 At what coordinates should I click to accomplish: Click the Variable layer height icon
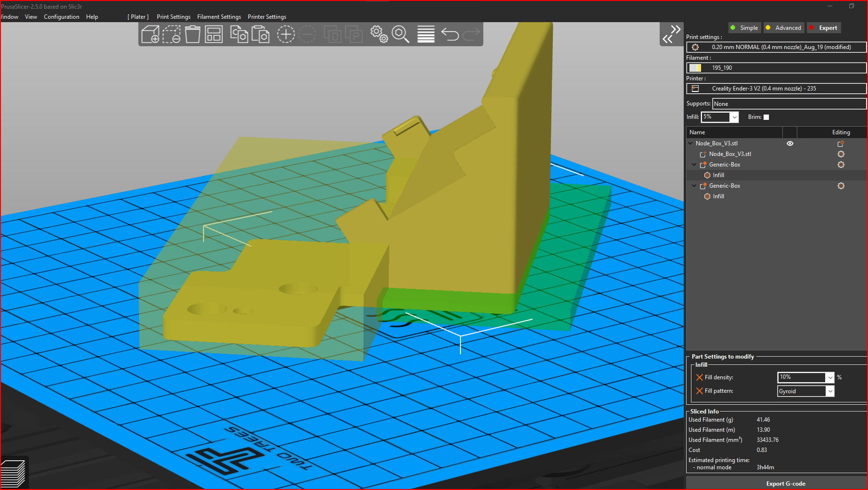click(x=426, y=35)
